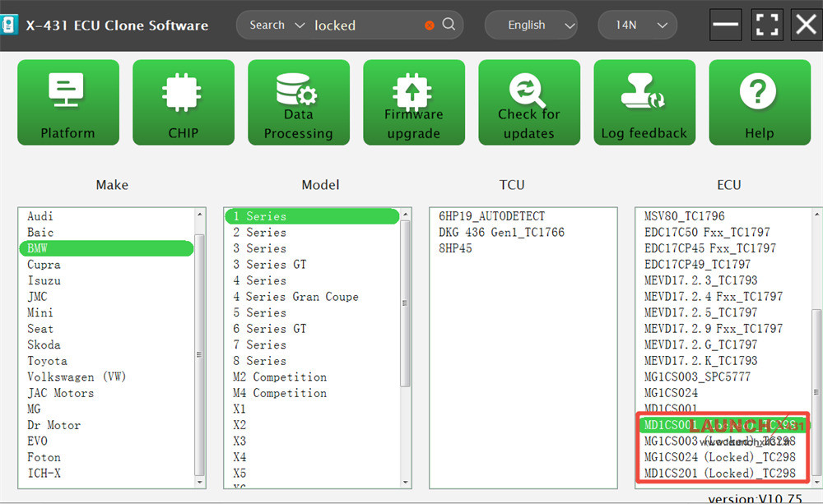The height and width of the screenshot is (504, 823).
Task: Select MG1CS003_SPC5777 ECU
Action: coord(698,377)
